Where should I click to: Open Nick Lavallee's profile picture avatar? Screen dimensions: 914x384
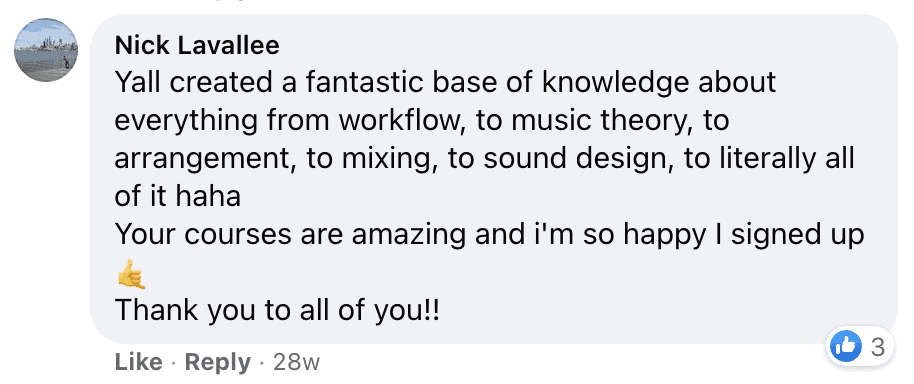point(46,50)
